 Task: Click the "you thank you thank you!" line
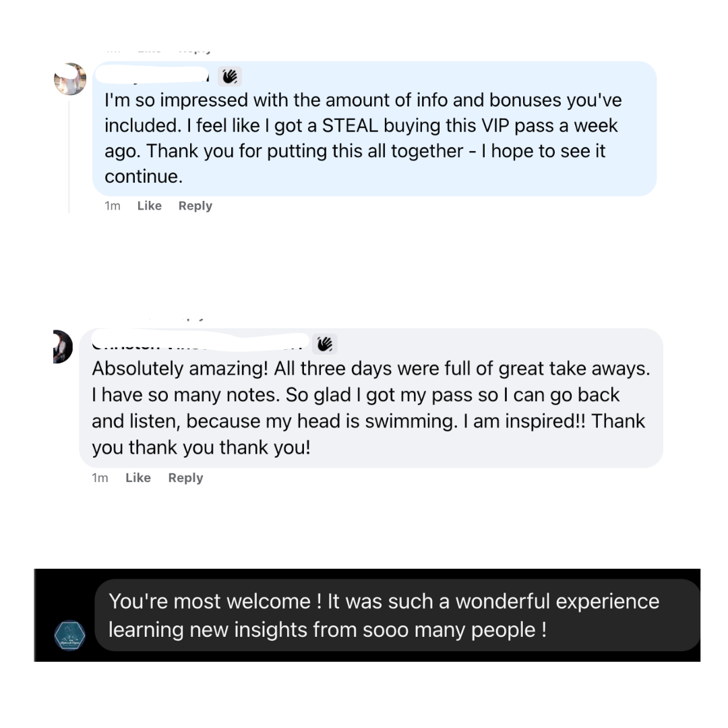tap(201, 448)
